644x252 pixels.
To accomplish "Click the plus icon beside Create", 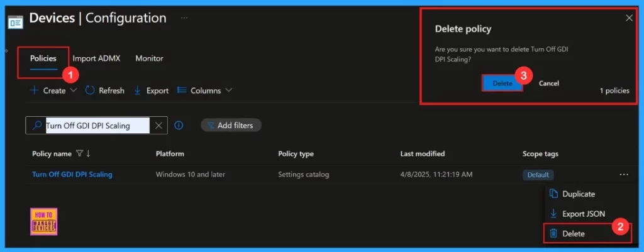I will 35,90.
